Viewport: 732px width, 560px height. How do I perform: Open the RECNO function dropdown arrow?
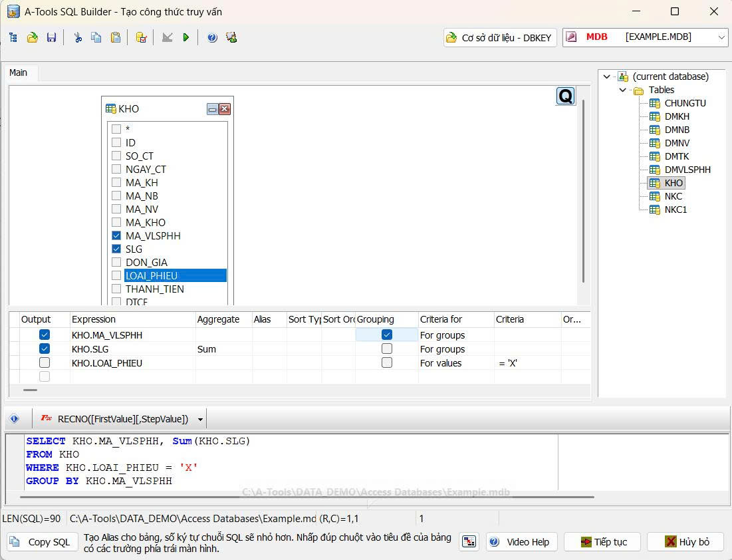pos(200,420)
